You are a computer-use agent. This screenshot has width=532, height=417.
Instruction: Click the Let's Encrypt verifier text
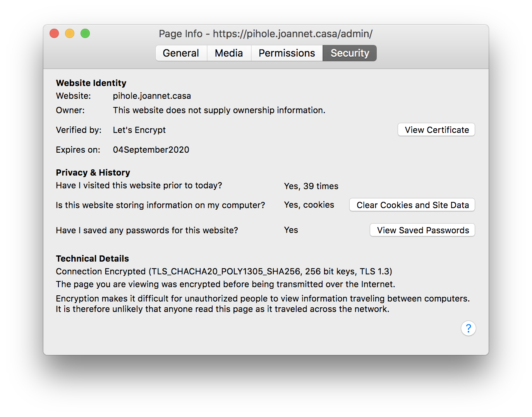[x=139, y=130]
